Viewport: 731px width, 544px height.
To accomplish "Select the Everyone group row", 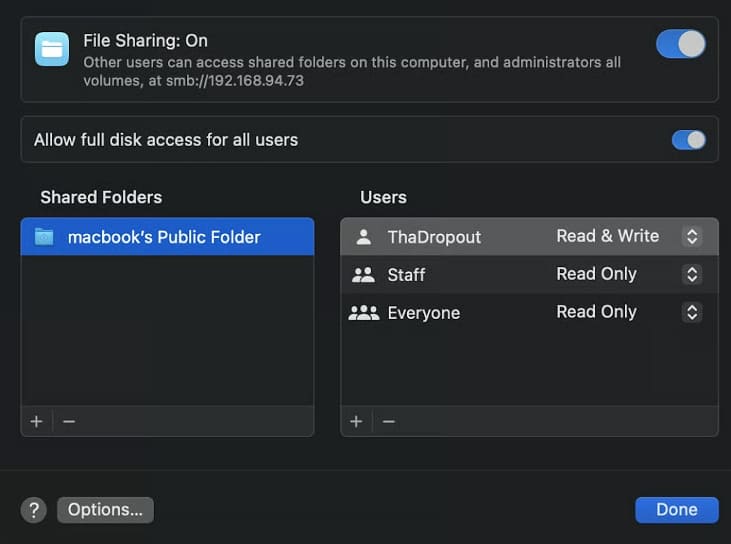I will click(x=529, y=312).
